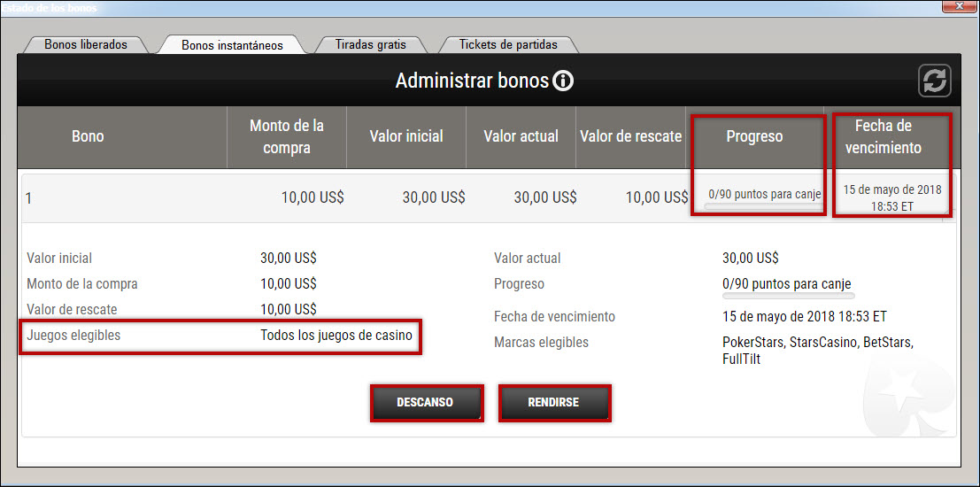Refresh the bonus list with the reload icon

[x=934, y=81]
